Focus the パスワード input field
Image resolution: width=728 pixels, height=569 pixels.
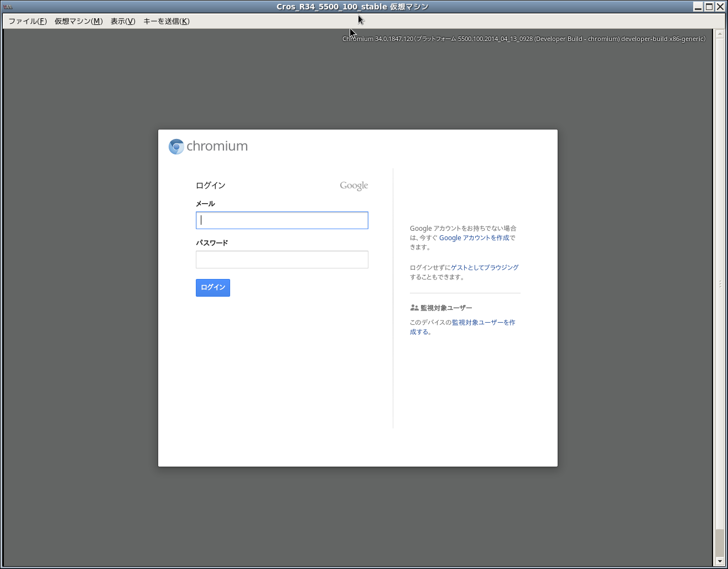(282, 260)
